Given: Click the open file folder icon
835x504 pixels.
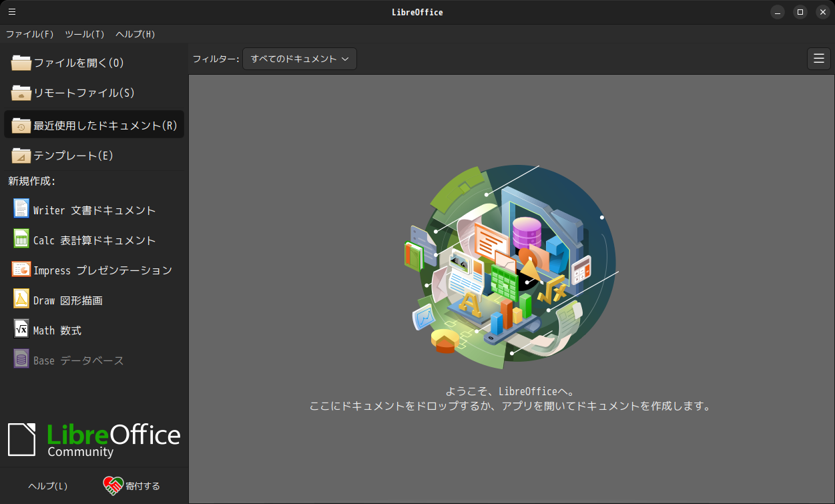Looking at the screenshot, I should coord(21,63).
